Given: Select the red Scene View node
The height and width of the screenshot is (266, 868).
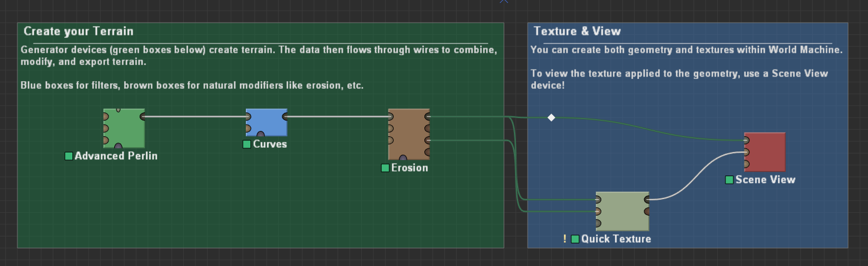Looking at the screenshot, I should tap(764, 152).
